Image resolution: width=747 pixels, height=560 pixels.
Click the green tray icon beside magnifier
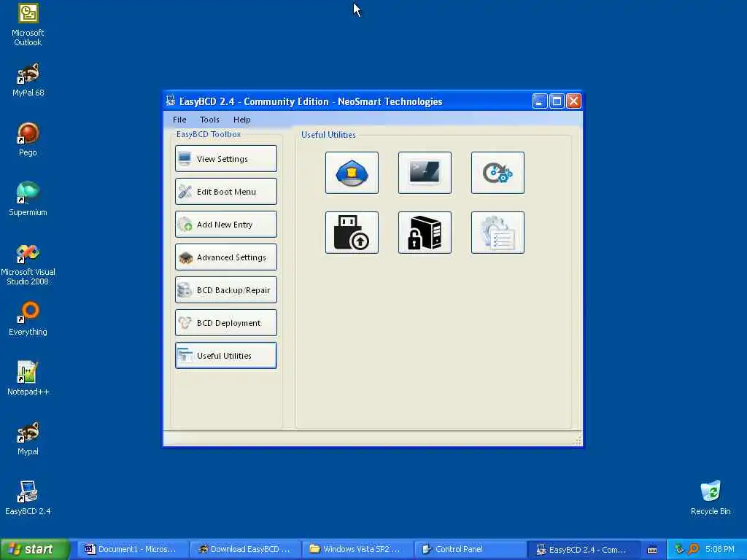pos(679,549)
